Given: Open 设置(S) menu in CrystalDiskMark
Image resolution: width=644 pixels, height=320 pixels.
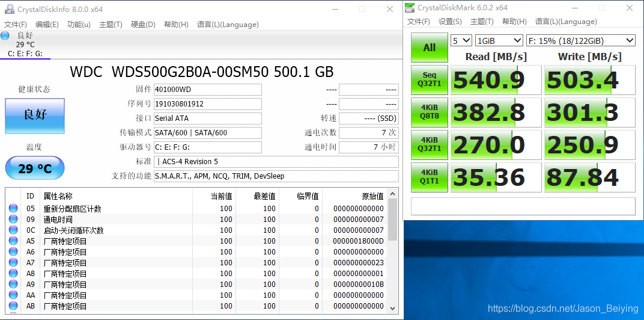Looking at the screenshot, I should click(x=450, y=22).
